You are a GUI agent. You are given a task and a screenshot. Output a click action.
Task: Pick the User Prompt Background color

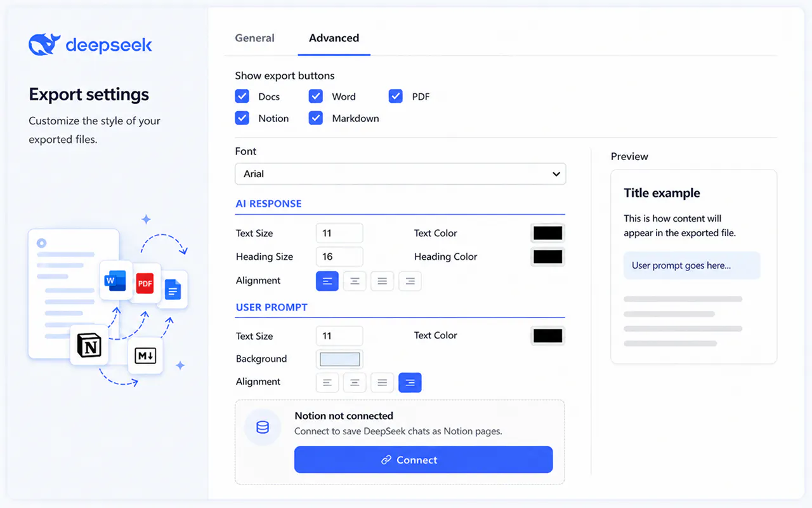pos(339,359)
